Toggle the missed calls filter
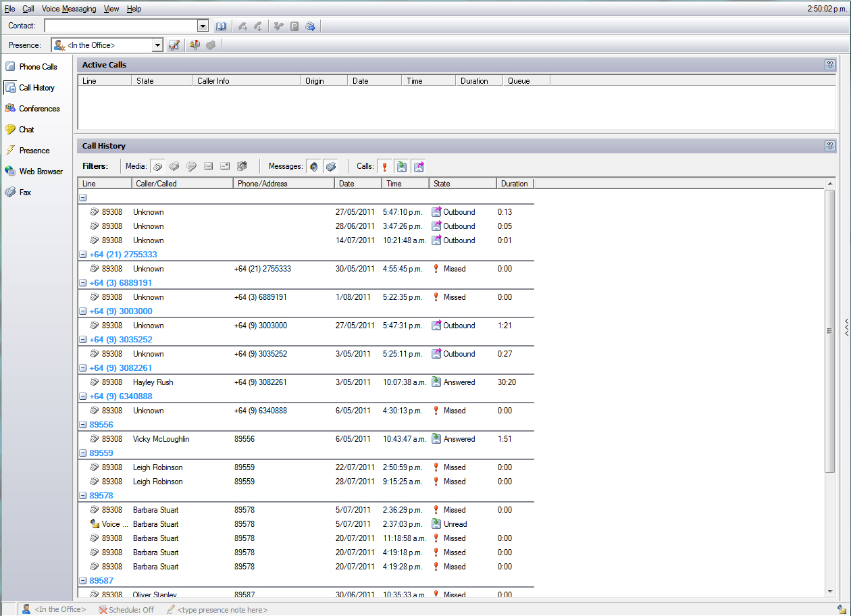Image resolution: width=851 pixels, height=616 pixels. click(385, 166)
